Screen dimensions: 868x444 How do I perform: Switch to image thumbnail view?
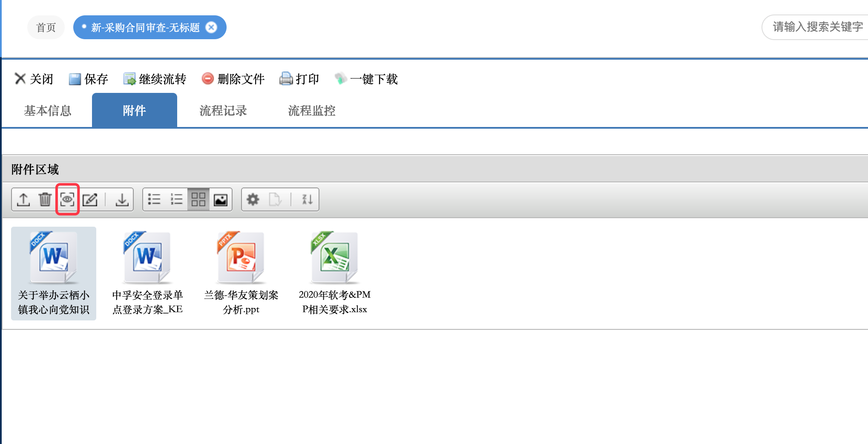pyautogui.click(x=221, y=199)
